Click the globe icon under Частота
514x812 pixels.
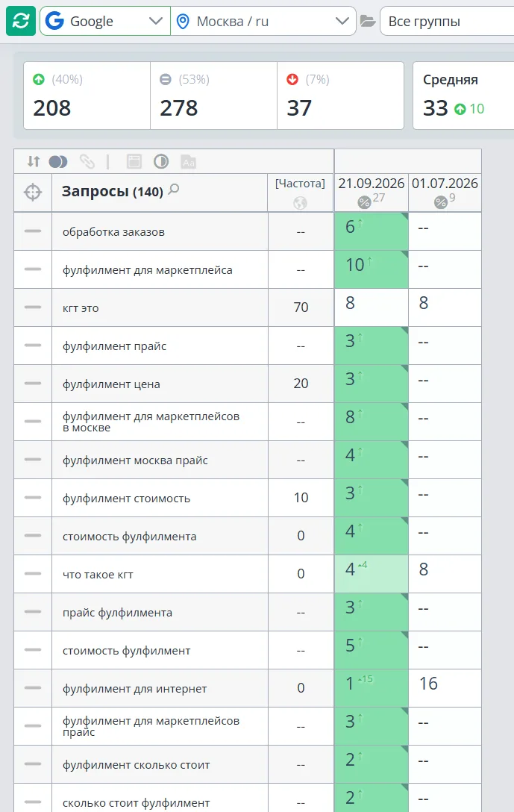tap(300, 204)
